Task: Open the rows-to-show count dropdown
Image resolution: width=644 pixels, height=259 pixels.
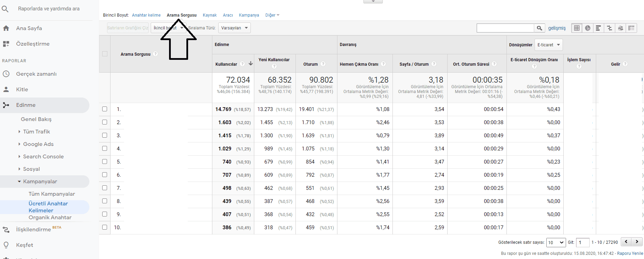Action: (x=556, y=242)
